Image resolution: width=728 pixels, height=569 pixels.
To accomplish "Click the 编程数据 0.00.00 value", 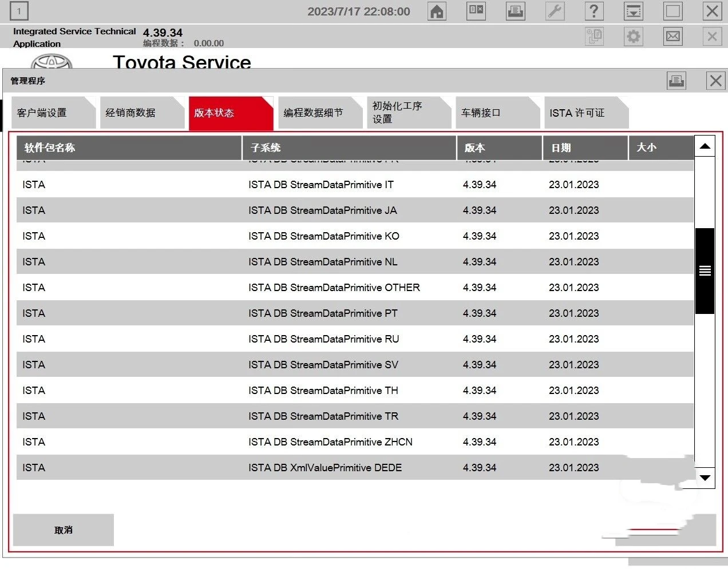I will 209,43.
